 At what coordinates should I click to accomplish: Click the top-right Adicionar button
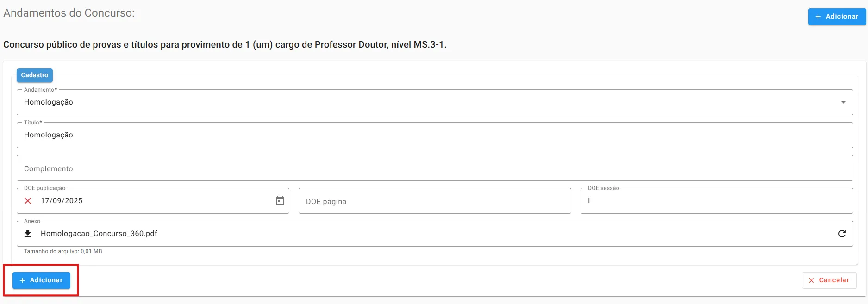tap(837, 17)
